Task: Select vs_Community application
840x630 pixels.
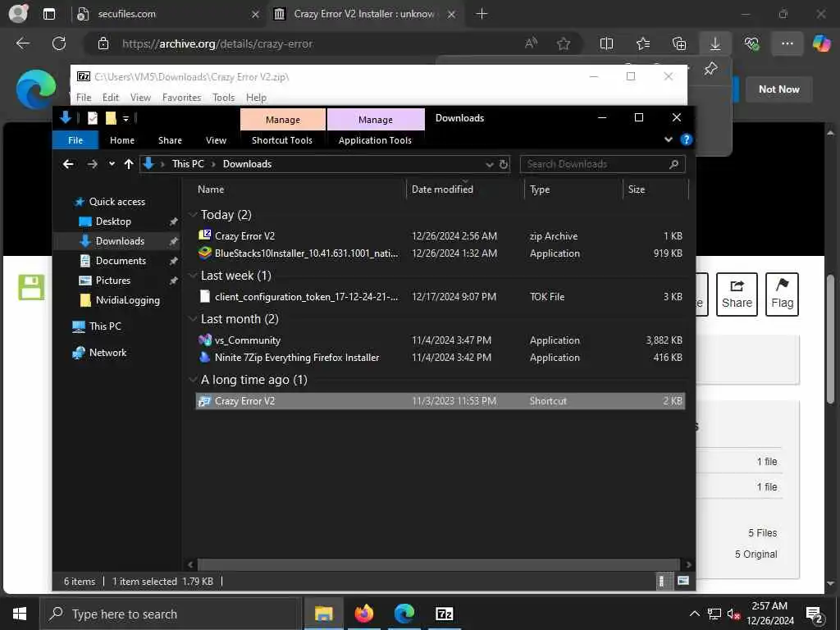Action: tap(440, 340)
